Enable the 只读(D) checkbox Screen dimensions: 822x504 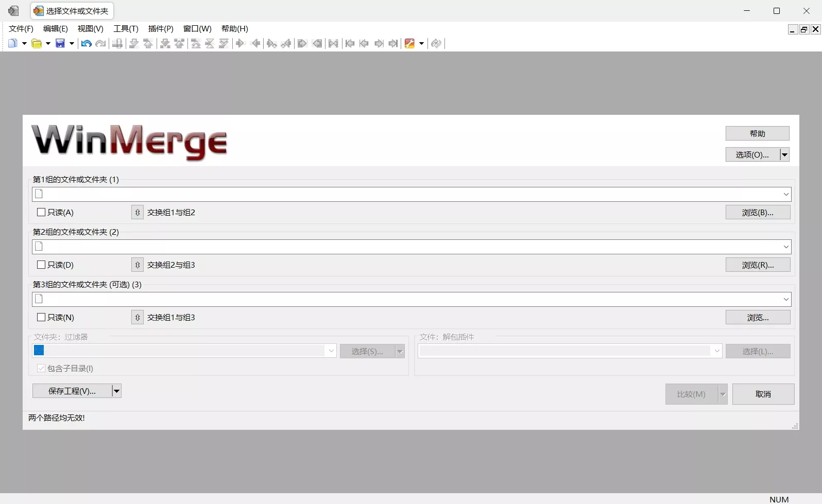coord(41,265)
